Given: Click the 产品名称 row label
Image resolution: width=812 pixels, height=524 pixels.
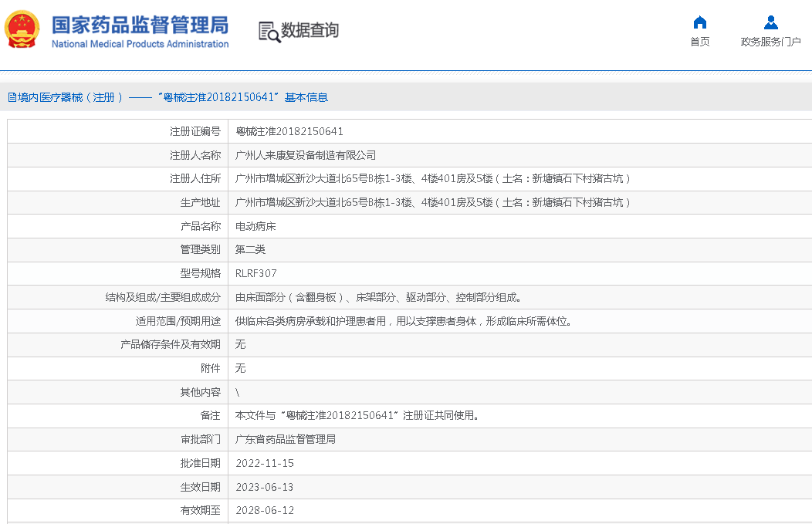Looking at the screenshot, I should [x=201, y=226].
